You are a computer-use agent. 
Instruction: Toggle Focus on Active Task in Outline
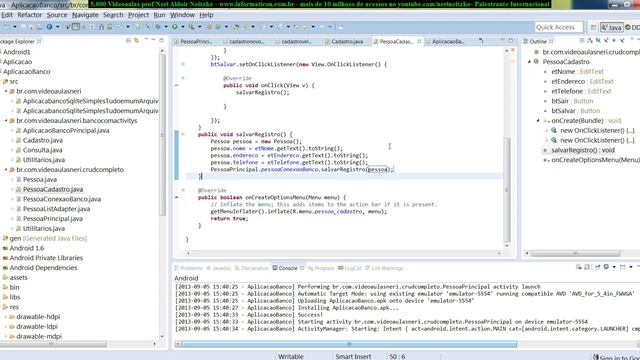(x=582, y=40)
